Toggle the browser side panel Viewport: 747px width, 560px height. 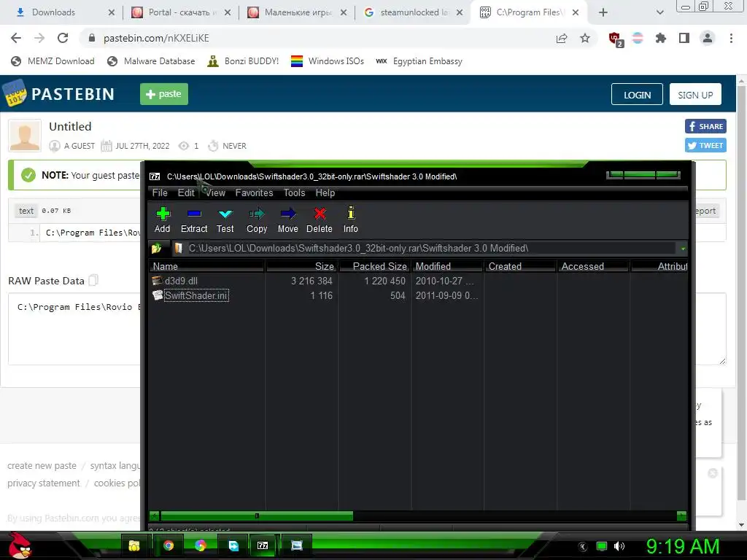coord(684,38)
